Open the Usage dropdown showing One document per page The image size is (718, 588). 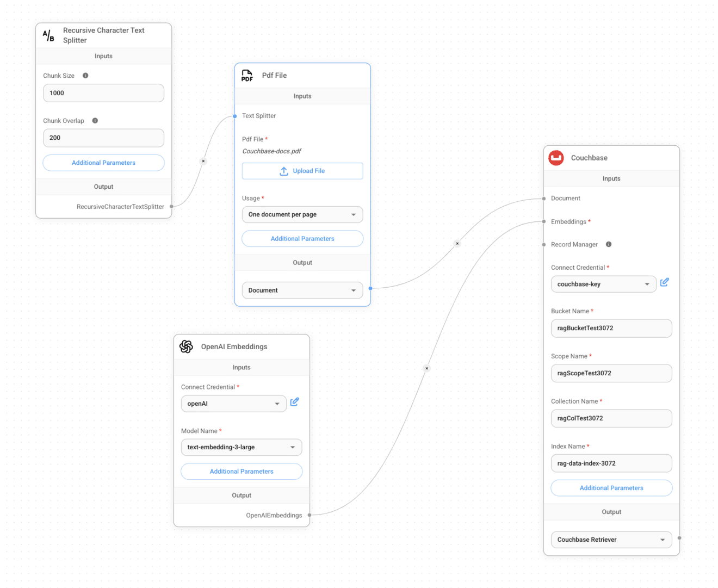(x=302, y=214)
